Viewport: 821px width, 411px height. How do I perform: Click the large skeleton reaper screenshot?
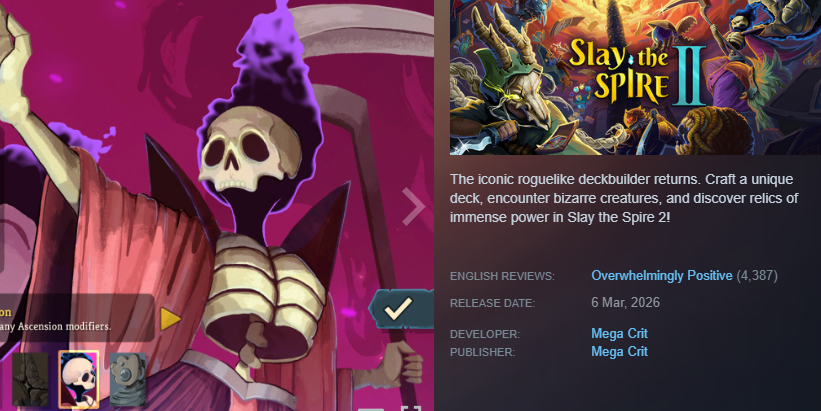tap(217, 205)
